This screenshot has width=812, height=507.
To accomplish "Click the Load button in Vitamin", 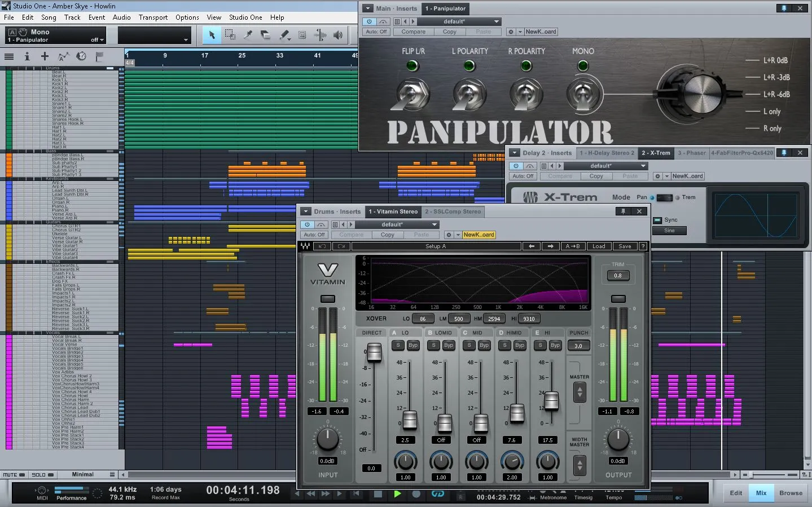I will click(x=599, y=246).
